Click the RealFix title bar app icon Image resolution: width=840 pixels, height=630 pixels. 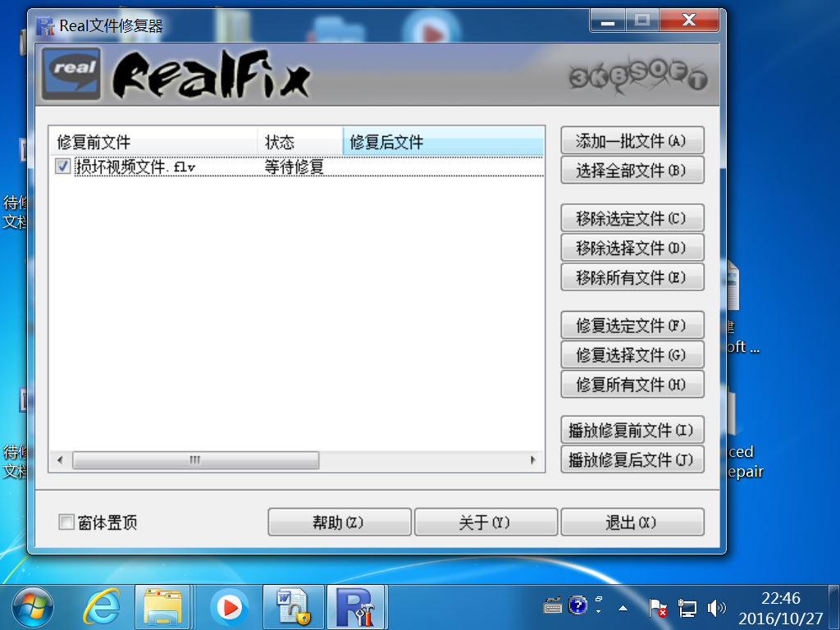[x=45, y=25]
